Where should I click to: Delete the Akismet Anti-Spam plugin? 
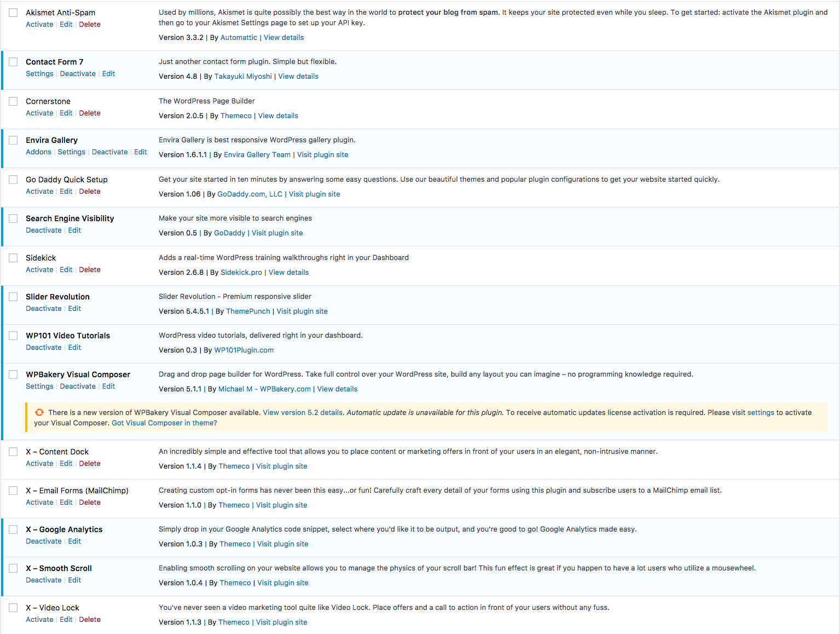click(x=90, y=24)
